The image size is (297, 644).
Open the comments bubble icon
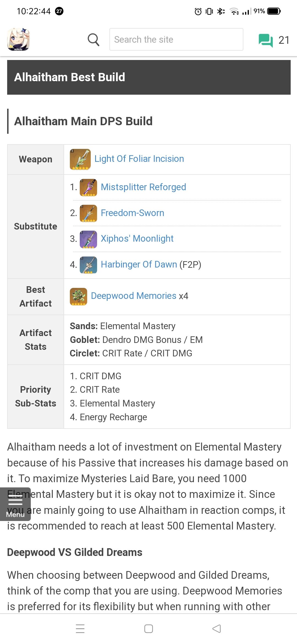tap(265, 40)
